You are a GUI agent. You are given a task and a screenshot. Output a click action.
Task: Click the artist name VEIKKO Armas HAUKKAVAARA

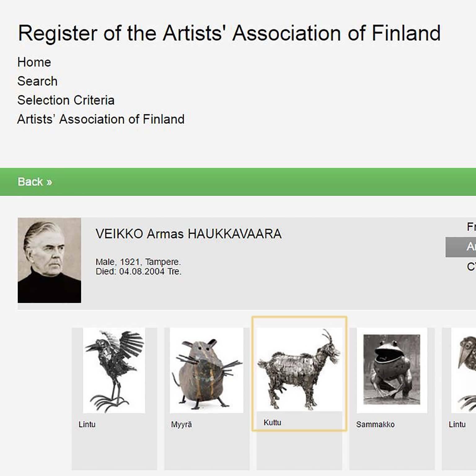point(188,234)
